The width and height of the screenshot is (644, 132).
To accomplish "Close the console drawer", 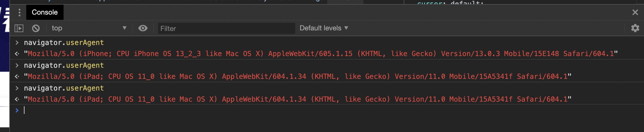I will click(635, 13).
